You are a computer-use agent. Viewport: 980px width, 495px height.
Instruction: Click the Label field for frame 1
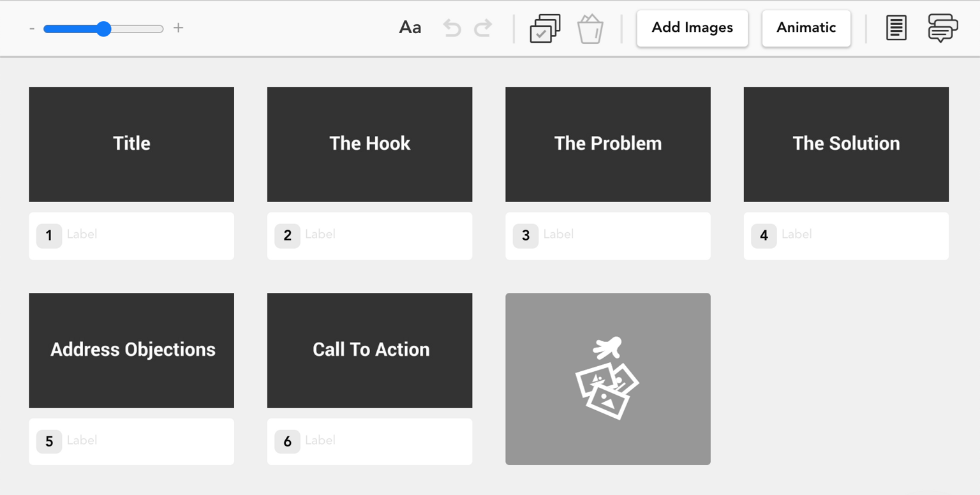point(147,235)
